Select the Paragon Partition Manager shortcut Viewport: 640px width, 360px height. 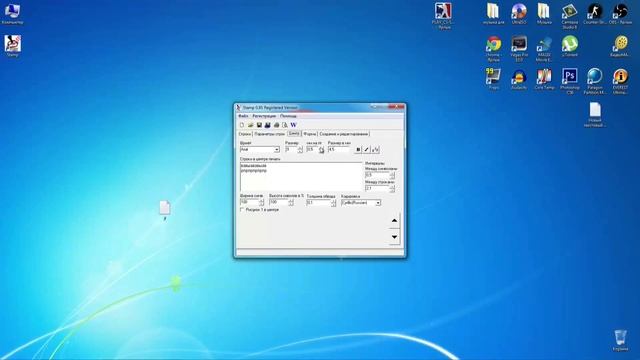pyautogui.click(x=595, y=81)
